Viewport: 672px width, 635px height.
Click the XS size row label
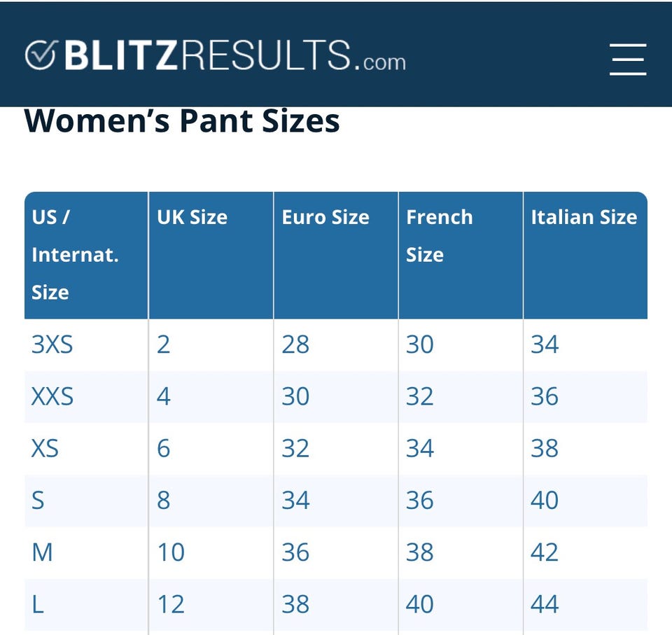tap(45, 448)
